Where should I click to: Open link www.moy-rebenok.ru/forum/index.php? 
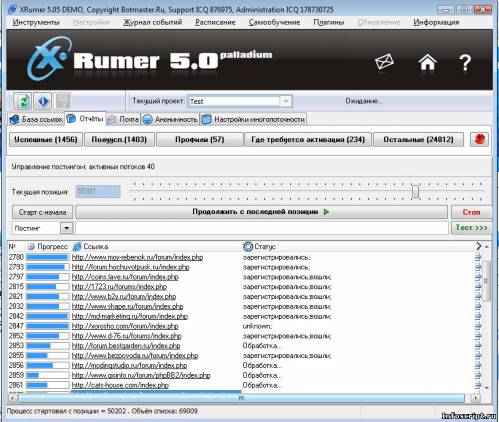tap(137, 257)
